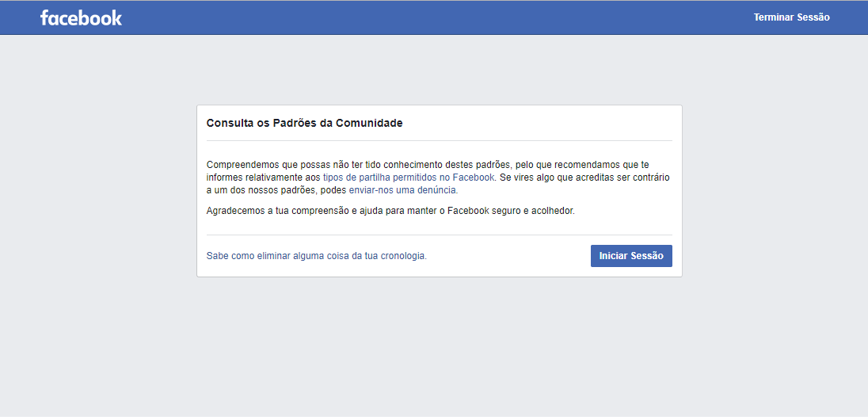Image resolution: width=868 pixels, height=420 pixels.
Task: Click the text 'a um dos nossos padrões, podes'
Action: (x=276, y=190)
